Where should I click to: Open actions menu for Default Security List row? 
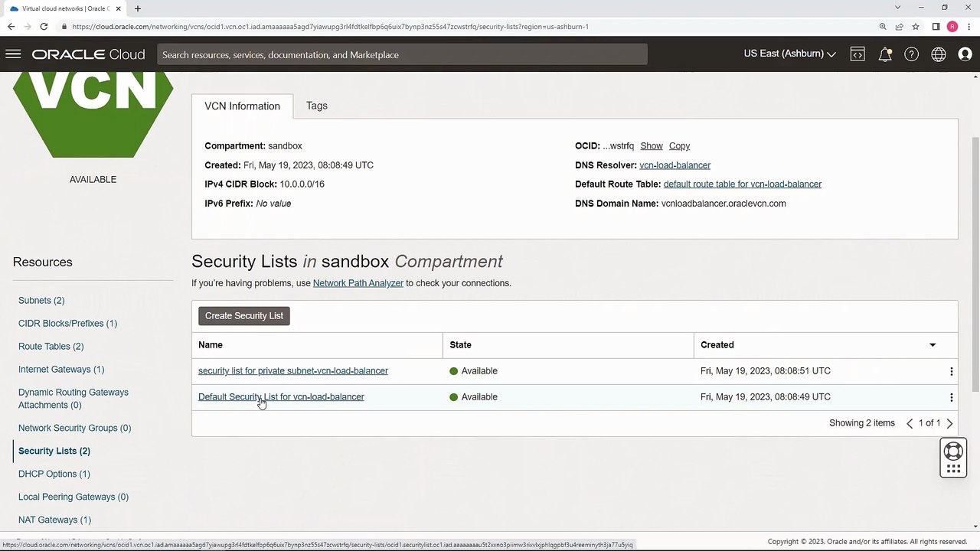pos(951,397)
